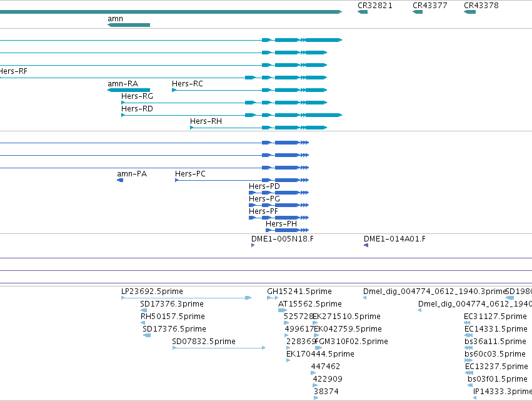The image size is (532, 401).
Task: Click the purple arrow under DME1-014A01.F
Action: point(366,245)
